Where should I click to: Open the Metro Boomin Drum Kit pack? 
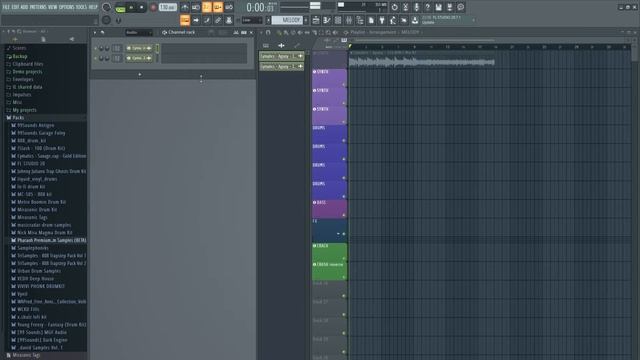[x=41, y=202]
